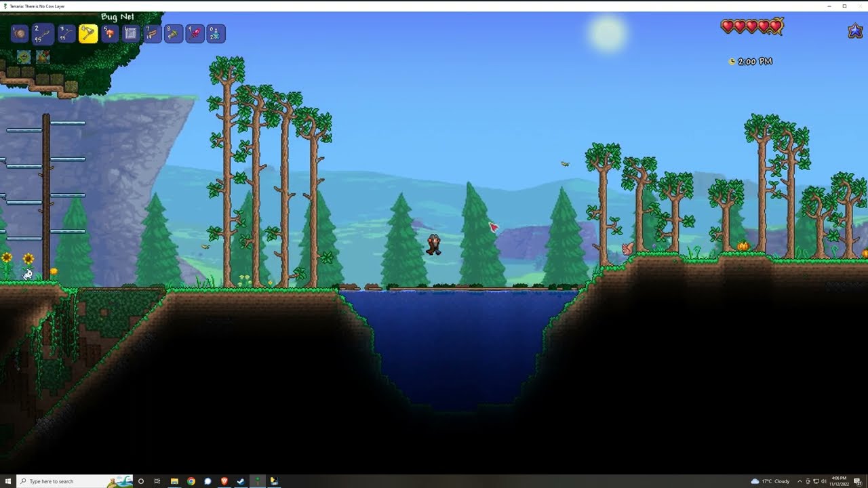
Task: Click the mana star at top right
Action: click(855, 30)
